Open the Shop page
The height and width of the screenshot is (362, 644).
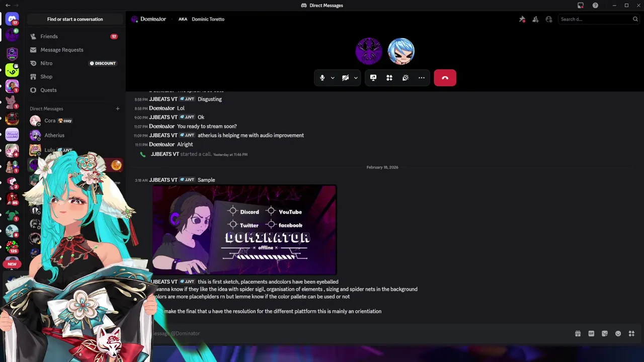point(74,76)
